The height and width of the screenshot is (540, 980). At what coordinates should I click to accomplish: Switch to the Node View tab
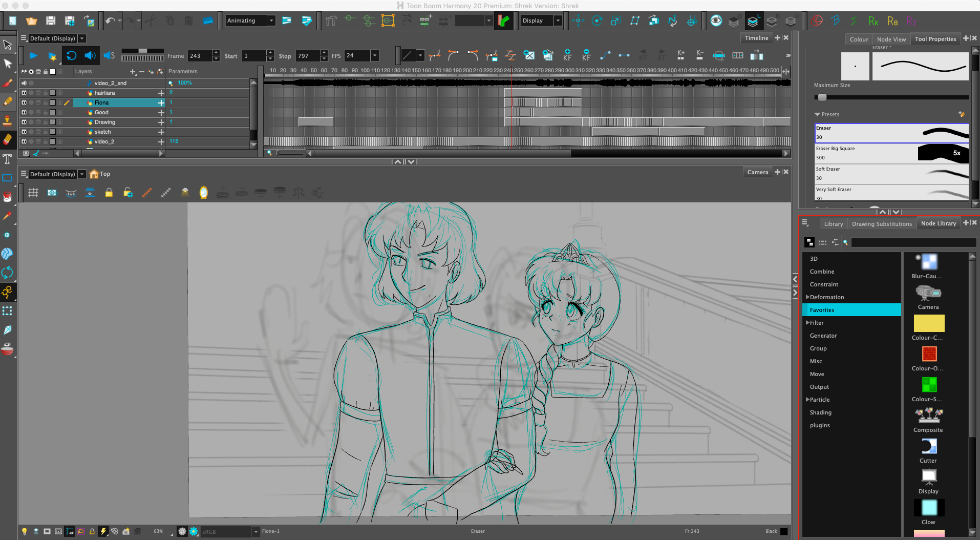click(x=891, y=39)
